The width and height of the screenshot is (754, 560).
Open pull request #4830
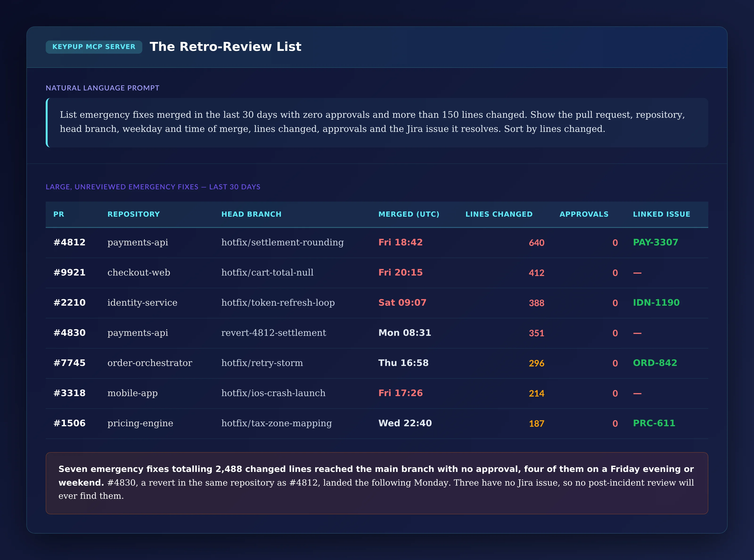[70, 333]
